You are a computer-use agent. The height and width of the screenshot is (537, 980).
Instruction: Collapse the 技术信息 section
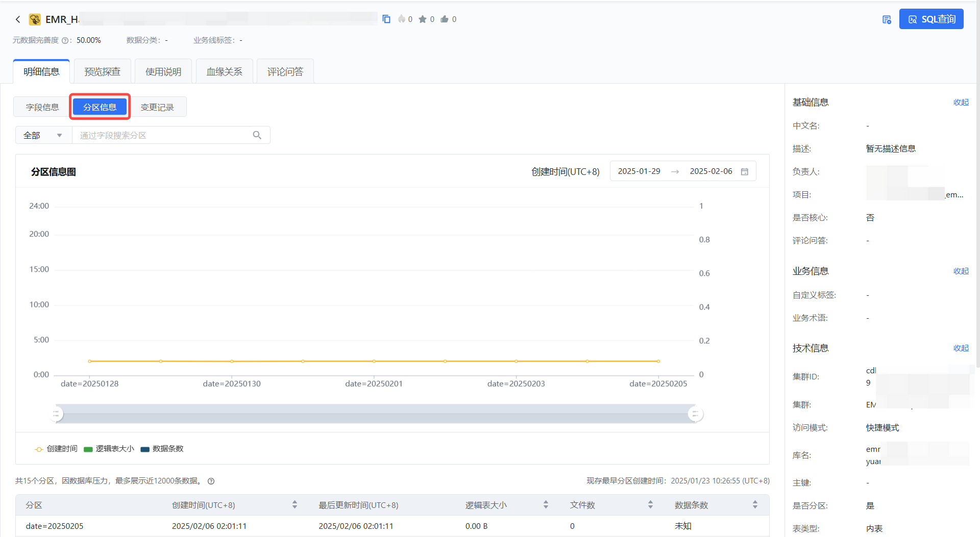(x=961, y=348)
